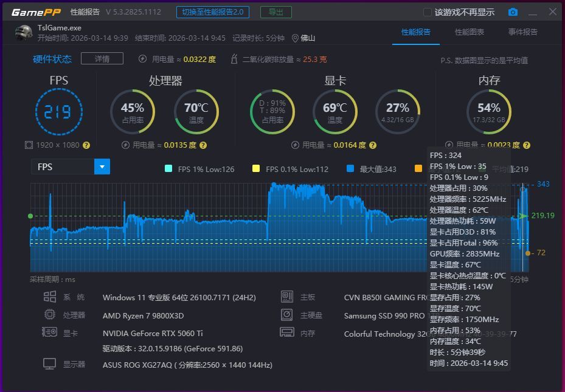
Task: Click power icon beside processor 用电量
Action: pyautogui.click(x=125, y=145)
